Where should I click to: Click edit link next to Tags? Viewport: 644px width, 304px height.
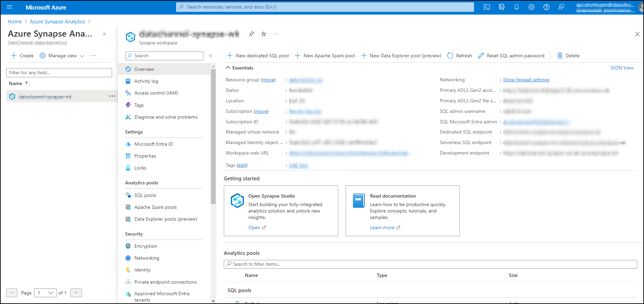242,165
